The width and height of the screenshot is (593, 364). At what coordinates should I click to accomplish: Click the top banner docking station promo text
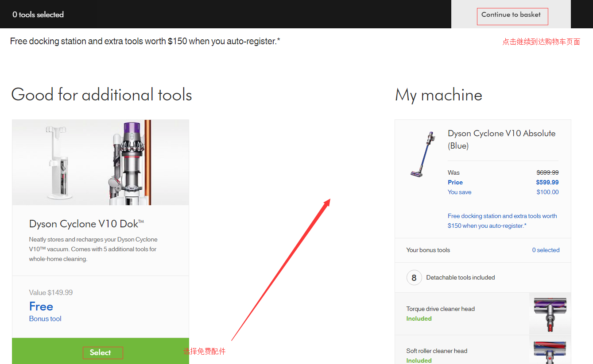point(145,41)
